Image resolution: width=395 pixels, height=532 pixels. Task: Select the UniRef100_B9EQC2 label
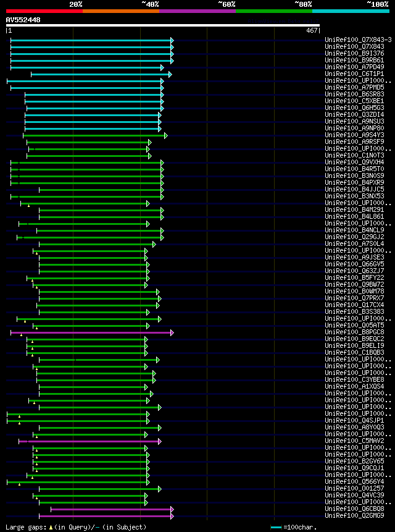355,339
